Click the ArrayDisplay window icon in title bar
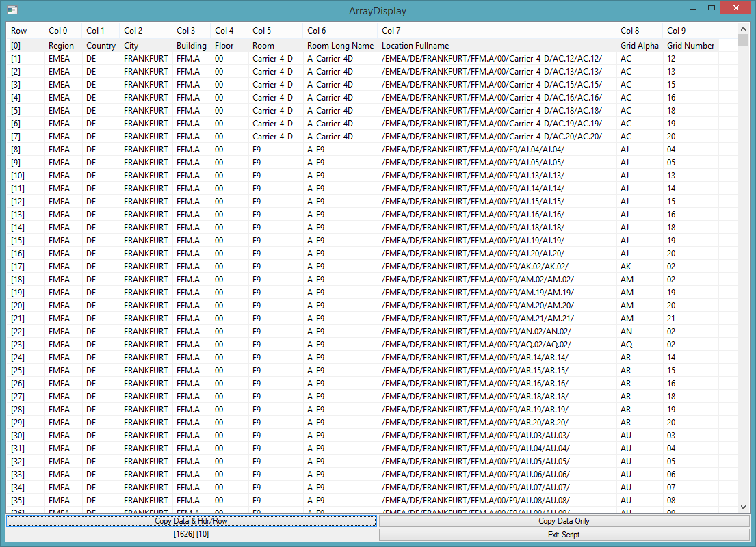The image size is (756, 547). tap(12, 10)
